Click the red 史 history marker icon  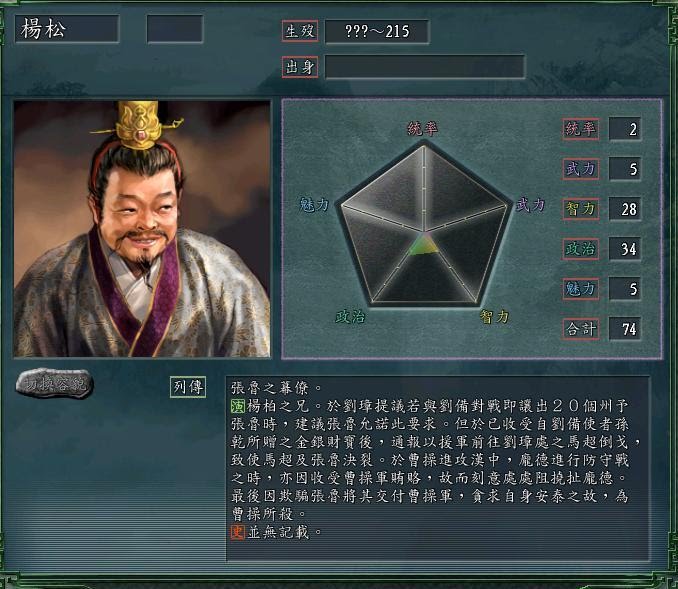point(238,532)
